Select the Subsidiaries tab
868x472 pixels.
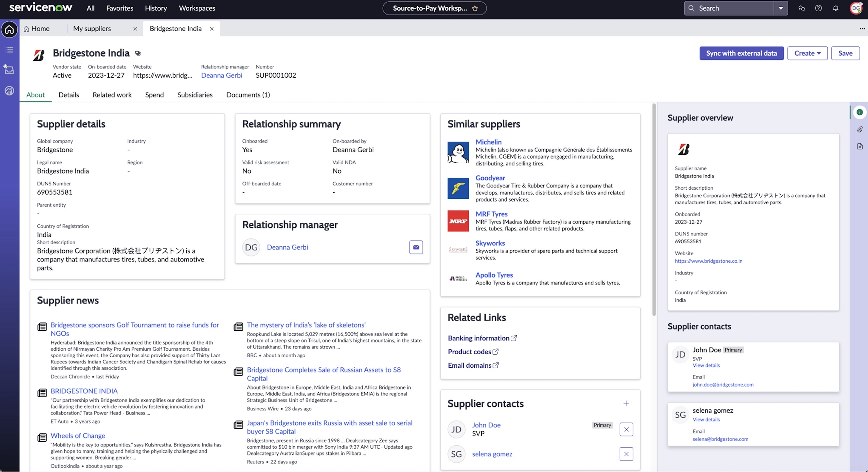pyautogui.click(x=195, y=95)
